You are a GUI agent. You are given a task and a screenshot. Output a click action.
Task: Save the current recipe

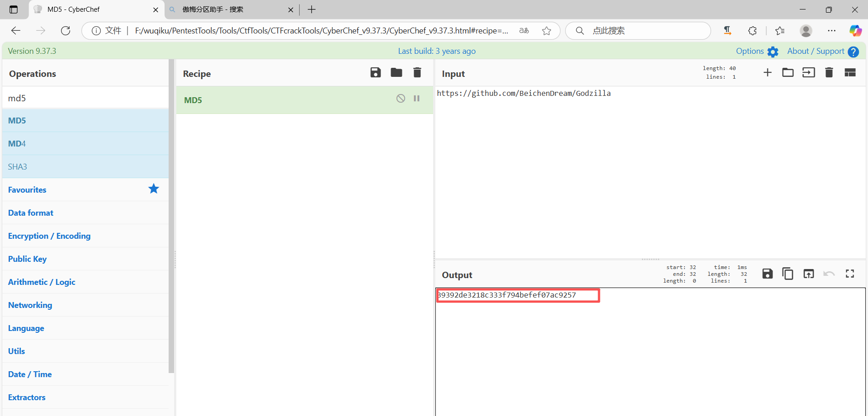(x=375, y=73)
